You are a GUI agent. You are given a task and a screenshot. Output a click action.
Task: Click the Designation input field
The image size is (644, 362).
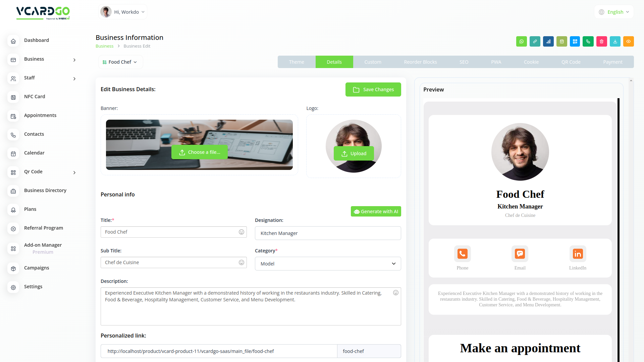(x=328, y=233)
